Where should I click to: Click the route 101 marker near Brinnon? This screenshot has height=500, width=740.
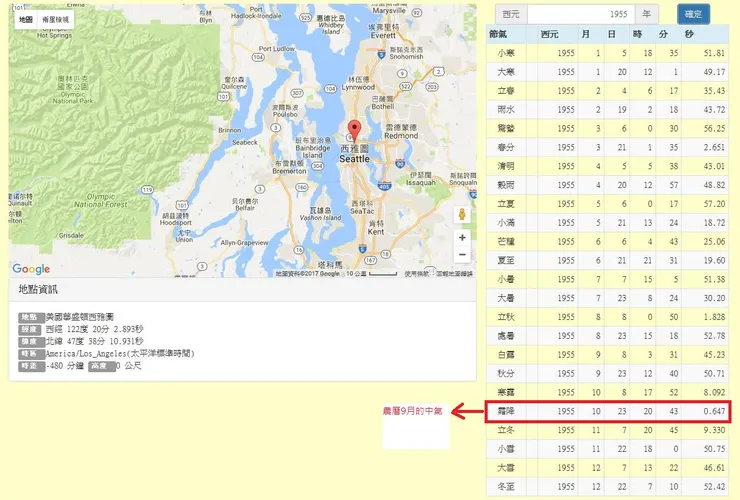[223, 96]
